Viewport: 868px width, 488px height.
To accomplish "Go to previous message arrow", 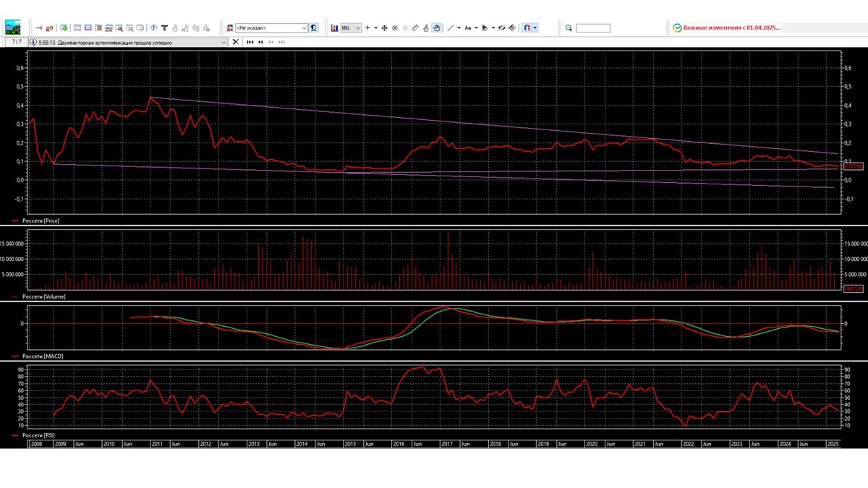I will tap(260, 42).
